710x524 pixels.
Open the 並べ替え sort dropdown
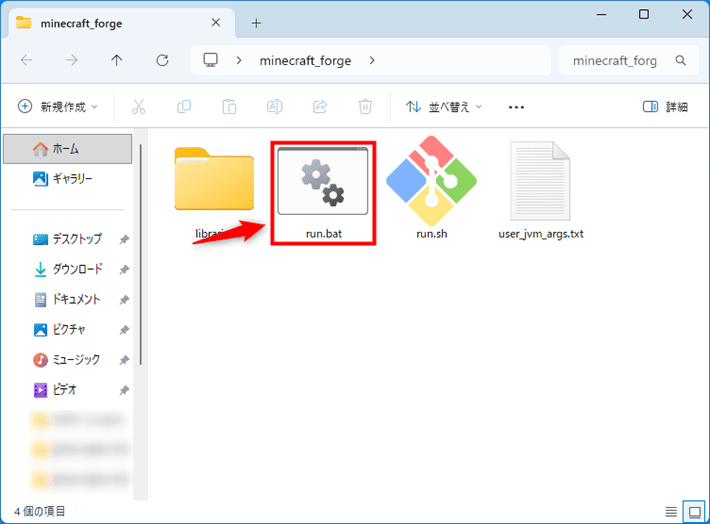click(x=444, y=107)
